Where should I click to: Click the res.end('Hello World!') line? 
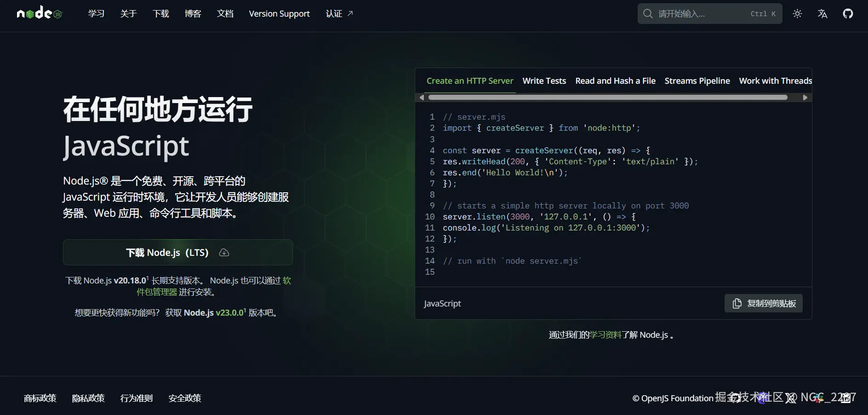(505, 173)
